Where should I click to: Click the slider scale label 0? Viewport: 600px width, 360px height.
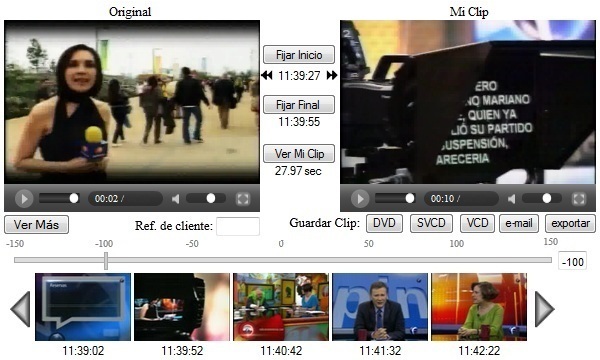pos(281,244)
